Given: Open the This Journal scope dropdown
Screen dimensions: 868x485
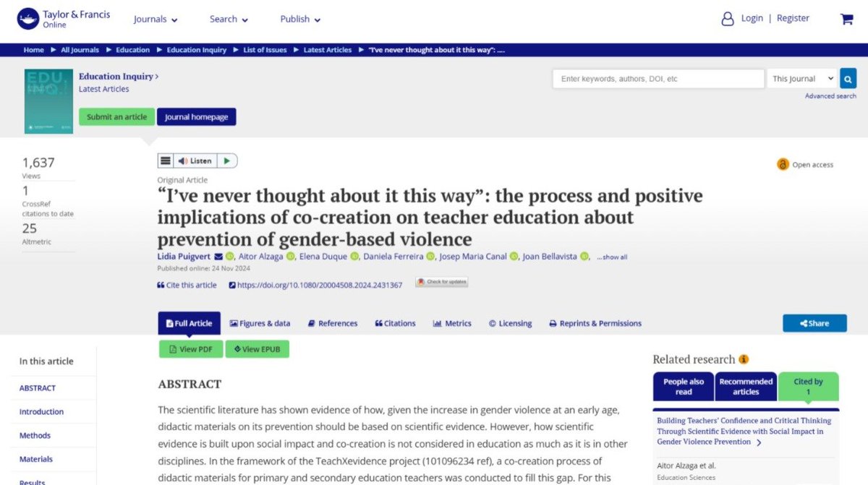Looking at the screenshot, I should pos(801,79).
